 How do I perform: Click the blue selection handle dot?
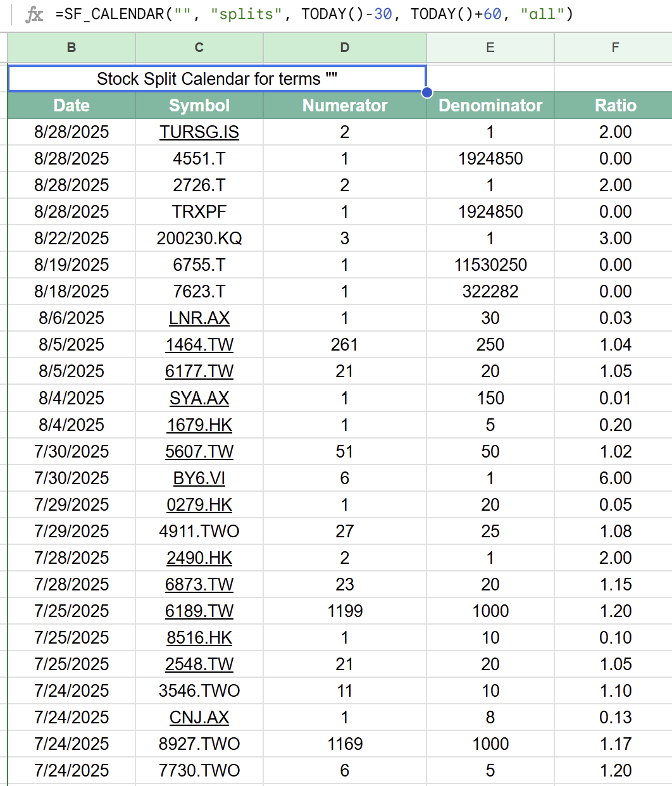coord(427,92)
